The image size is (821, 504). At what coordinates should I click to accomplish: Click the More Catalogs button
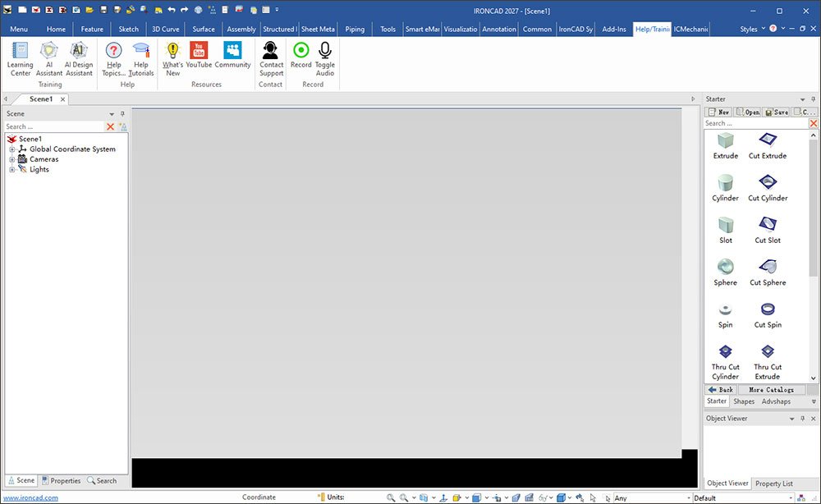pos(771,390)
